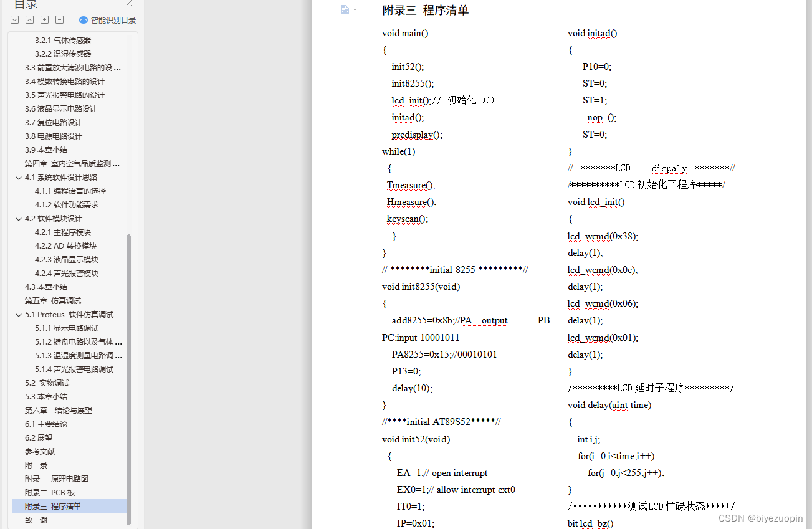Click the 'void init8255(void)' line
This screenshot has height=529, width=812.
coord(421,287)
